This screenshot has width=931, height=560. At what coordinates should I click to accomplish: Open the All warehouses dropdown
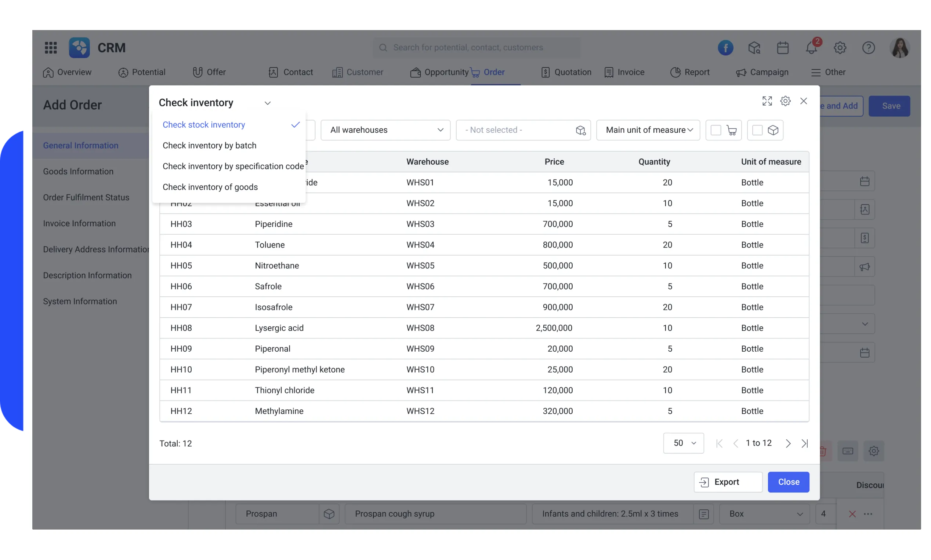385,130
